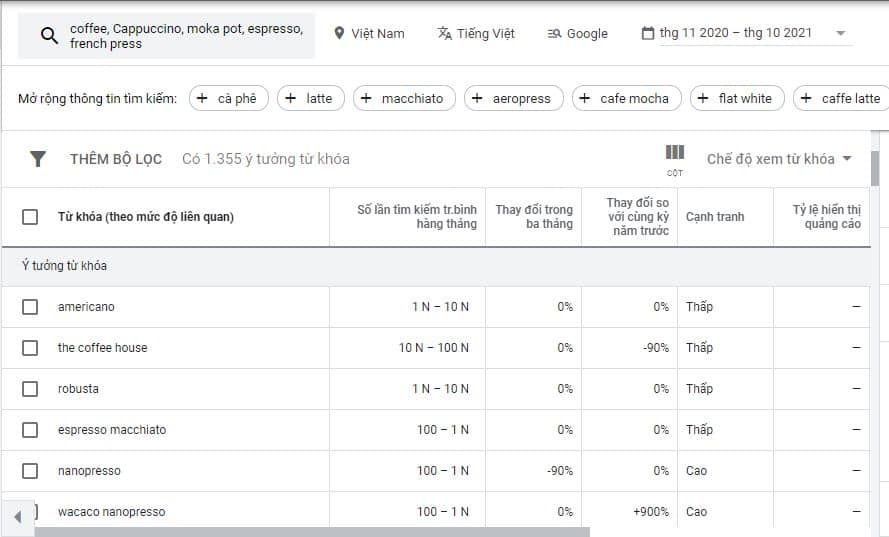Click the -90% year-over-year value for the coffee house
The image size is (889, 537).
[x=656, y=348]
